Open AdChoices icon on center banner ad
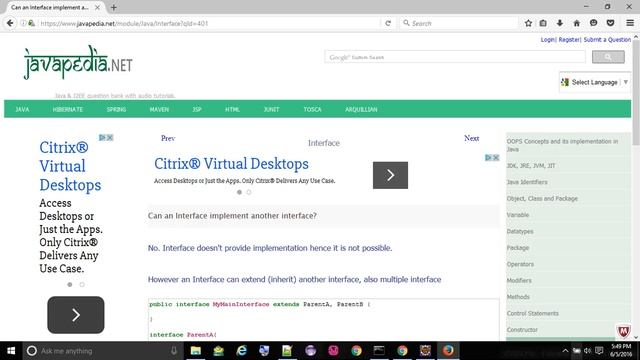 click(488, 158)
